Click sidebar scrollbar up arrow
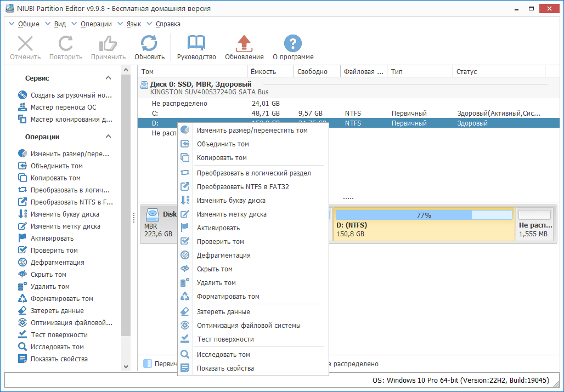Viewport: 564px width, 392px height. (126, 70)
